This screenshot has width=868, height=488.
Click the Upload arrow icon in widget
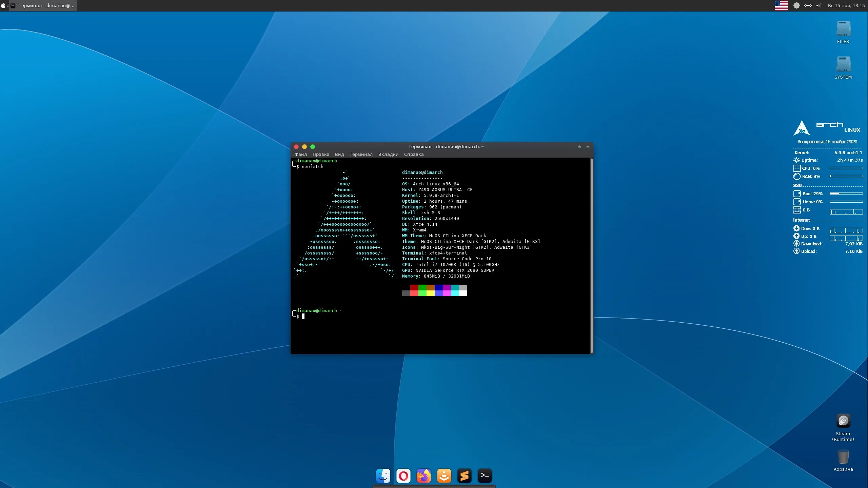[796, 251]
